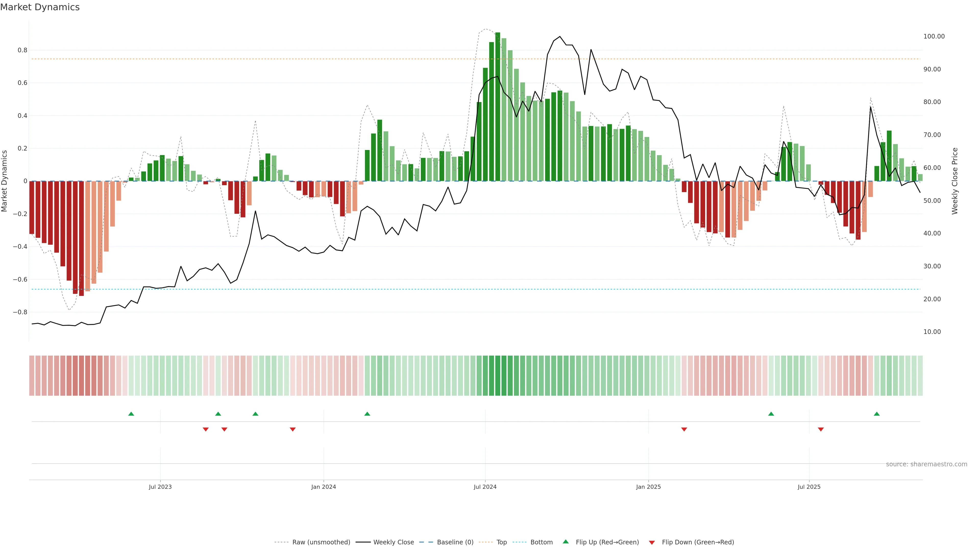Click the Jul 2024 axis label

(485, 487)
